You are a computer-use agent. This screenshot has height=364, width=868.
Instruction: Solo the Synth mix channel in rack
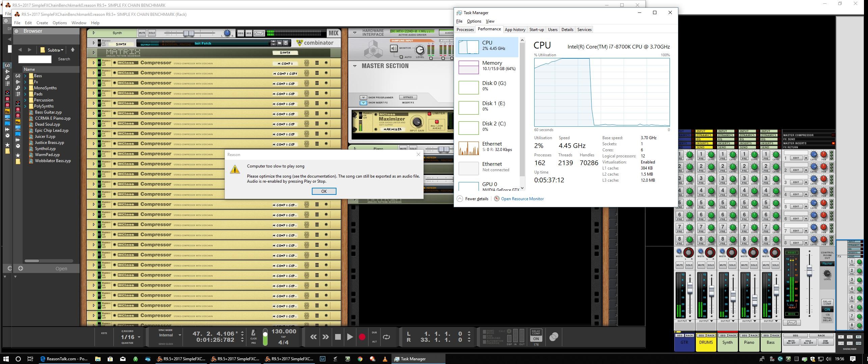(x=152, y=33)
